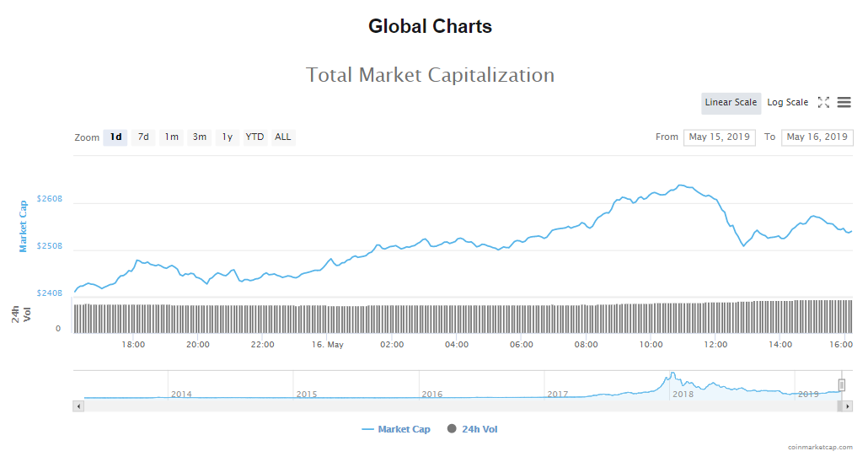Toggle the Market Cap series legend
The image size is (868, 462).
(x=396, y=429)
